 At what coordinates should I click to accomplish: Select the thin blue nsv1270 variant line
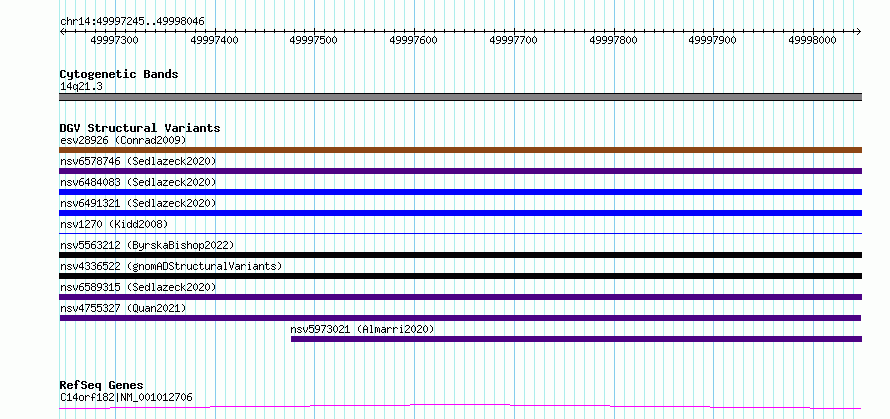coord(461,233)
